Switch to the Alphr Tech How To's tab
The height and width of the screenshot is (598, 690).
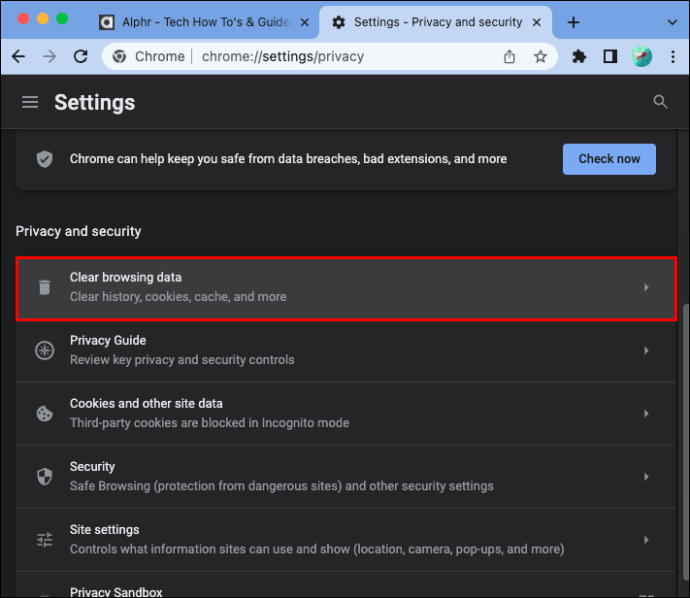tap(205, 22)
